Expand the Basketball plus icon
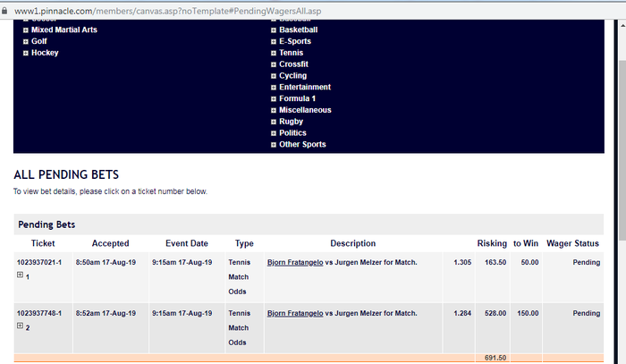 (274, 30)
